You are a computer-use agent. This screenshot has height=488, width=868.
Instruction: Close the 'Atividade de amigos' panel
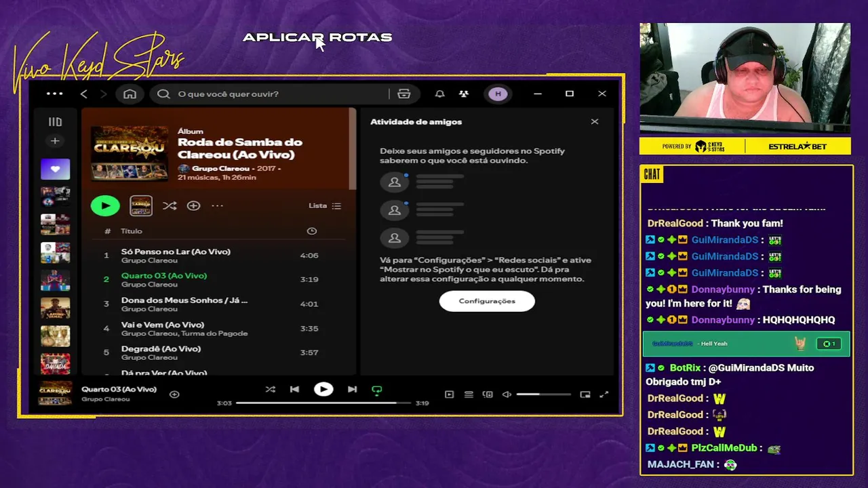coord(595,122)
